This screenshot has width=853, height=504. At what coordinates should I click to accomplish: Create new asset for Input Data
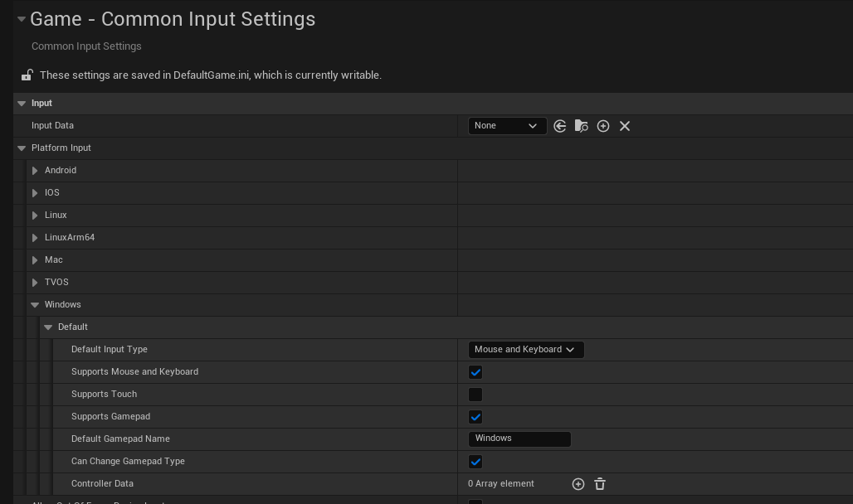(602, 126)
